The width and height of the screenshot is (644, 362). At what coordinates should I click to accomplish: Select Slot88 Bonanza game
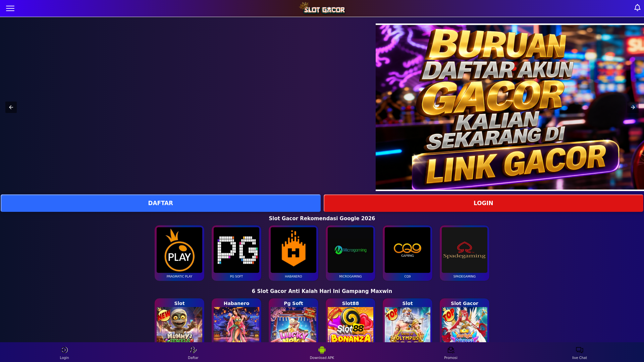351,320
